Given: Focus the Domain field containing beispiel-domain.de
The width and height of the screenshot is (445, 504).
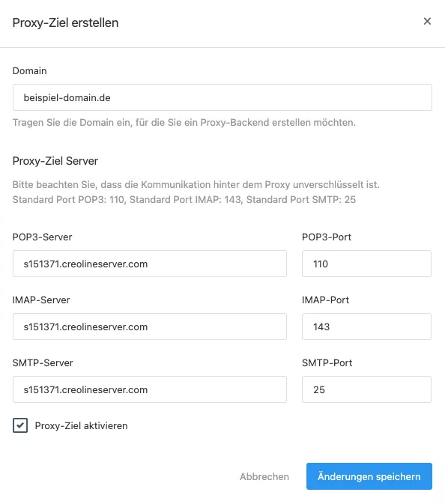Looking at the screenshot, I should click(222, 97).
